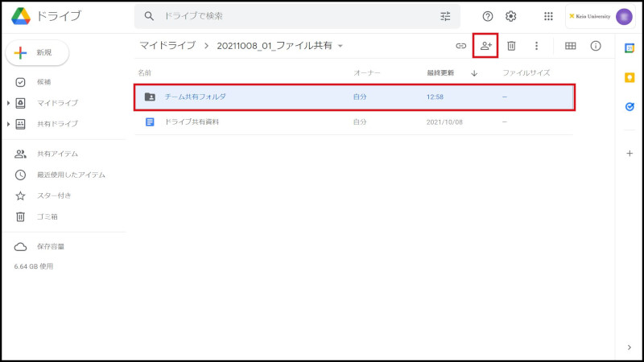The width and height of the screenshot is (644, 362).
Task: Click the share (add person) icon
Action: (485, 46)
